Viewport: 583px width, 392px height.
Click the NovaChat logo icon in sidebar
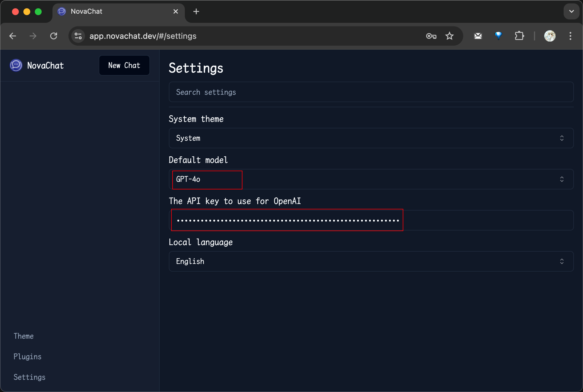click(x=16, y=65)
